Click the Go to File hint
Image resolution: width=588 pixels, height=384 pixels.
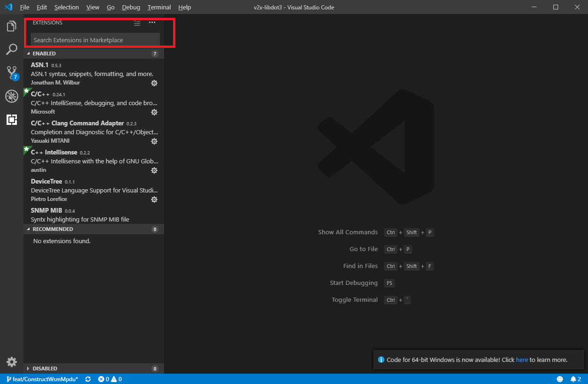(x=364, y=249)
